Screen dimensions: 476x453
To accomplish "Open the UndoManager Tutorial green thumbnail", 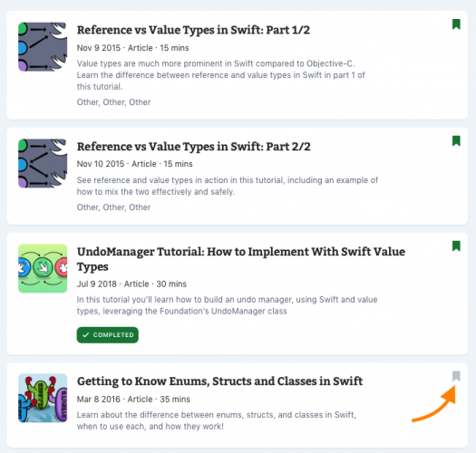I will pos(43,268).
